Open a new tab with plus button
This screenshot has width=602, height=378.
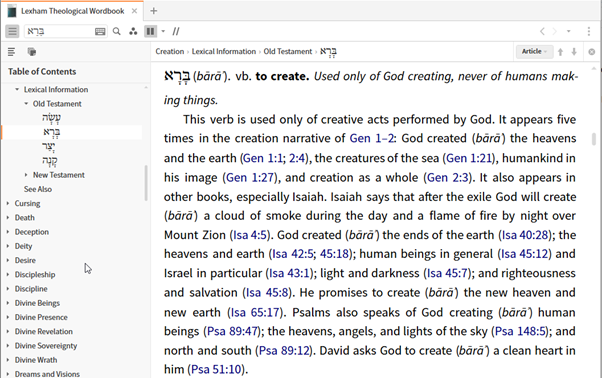154,11
